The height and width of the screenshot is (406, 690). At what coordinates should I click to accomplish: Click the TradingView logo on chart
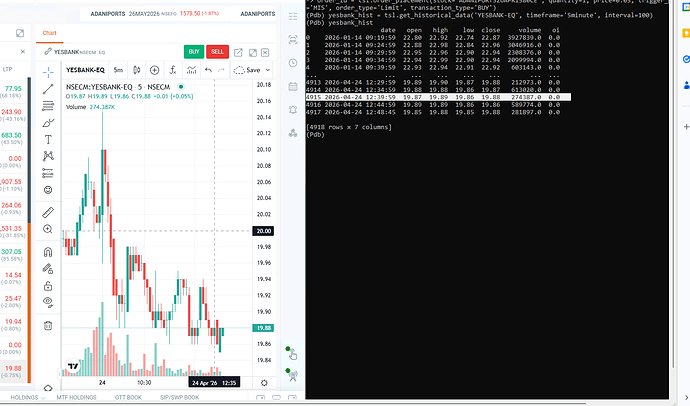(73, 366)
